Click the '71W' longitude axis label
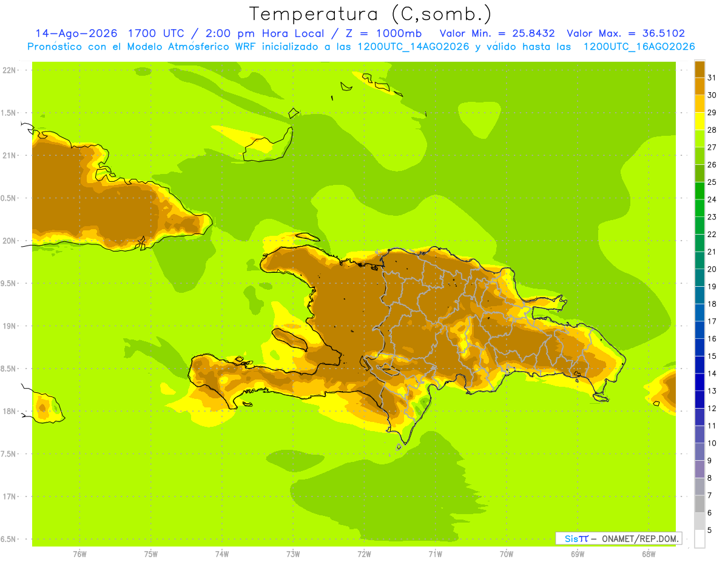728x562 pixels. (435, 554)
